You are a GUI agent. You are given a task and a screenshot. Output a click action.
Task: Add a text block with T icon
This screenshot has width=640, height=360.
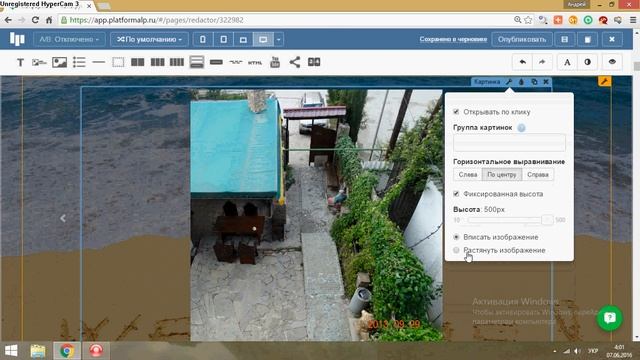coord(20,62)
